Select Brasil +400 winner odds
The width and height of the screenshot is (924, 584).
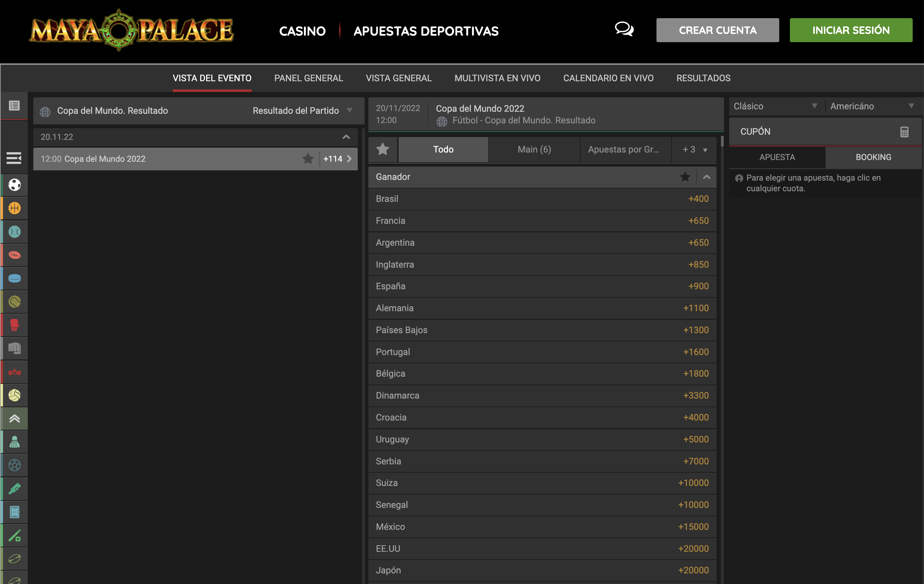698,199
